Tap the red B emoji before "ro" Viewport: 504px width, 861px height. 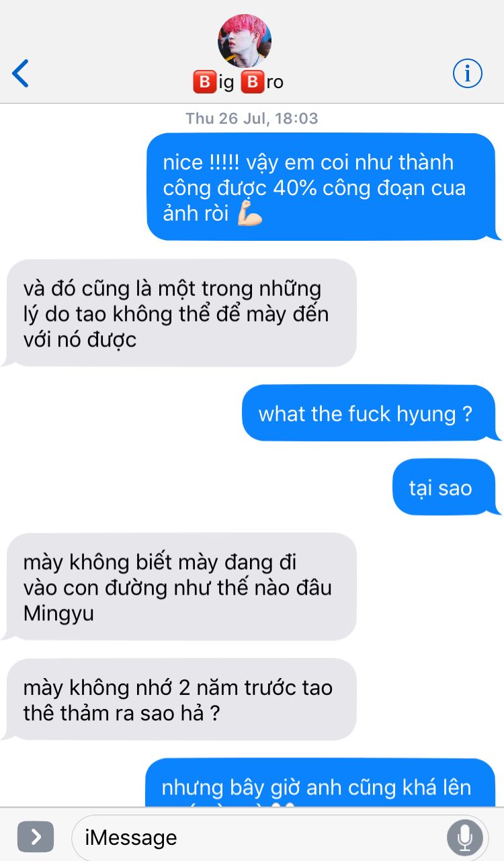pos(252,82)
